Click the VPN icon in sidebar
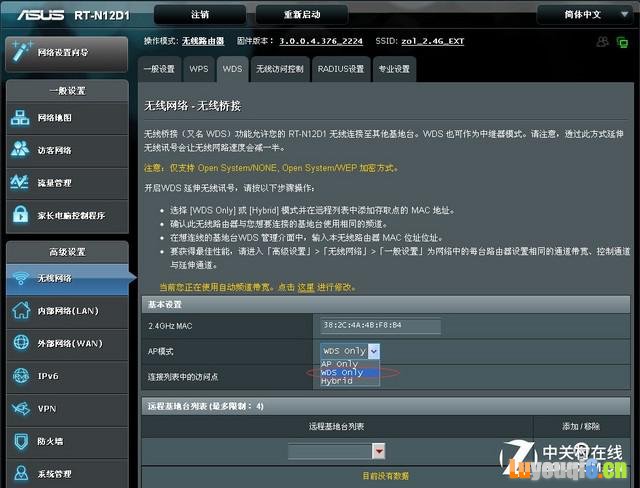640x488 pixels. pyautogui.click(x=21, y=408)
